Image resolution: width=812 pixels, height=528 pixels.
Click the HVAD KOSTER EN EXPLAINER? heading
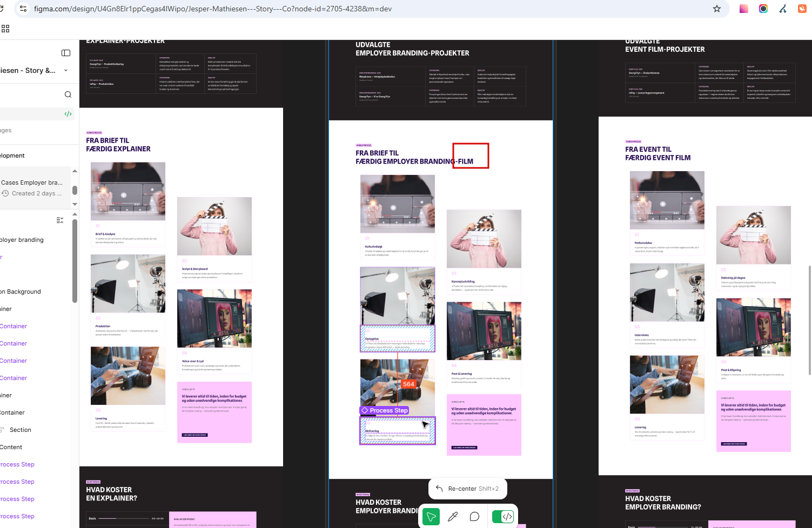tap(111, 494)
